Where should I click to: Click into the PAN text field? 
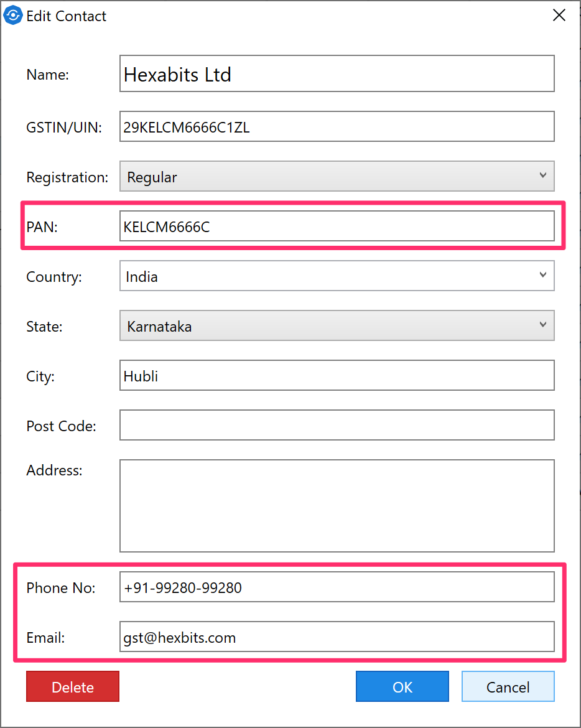click(337, 226)
